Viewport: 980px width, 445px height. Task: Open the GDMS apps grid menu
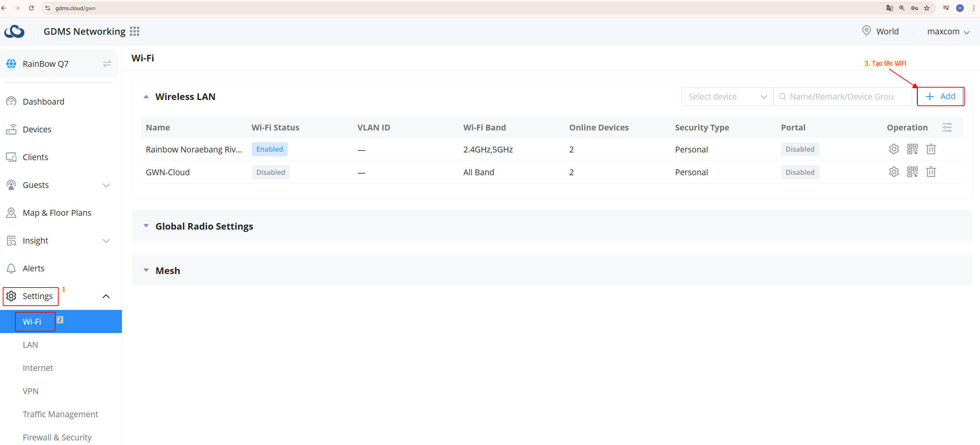click(x=134, y=31)
